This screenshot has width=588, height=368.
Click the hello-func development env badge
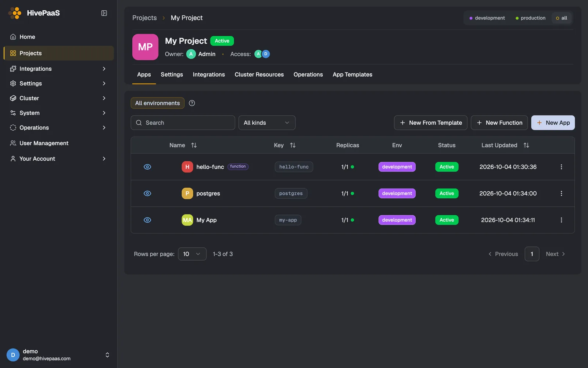click(x=397, y=167)
